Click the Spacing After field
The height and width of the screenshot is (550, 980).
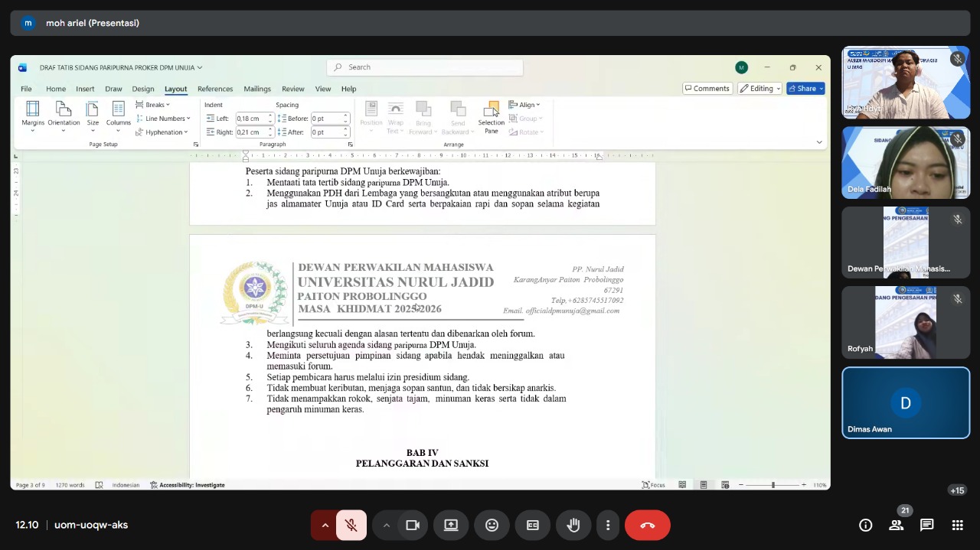click(x=329, y=132)
